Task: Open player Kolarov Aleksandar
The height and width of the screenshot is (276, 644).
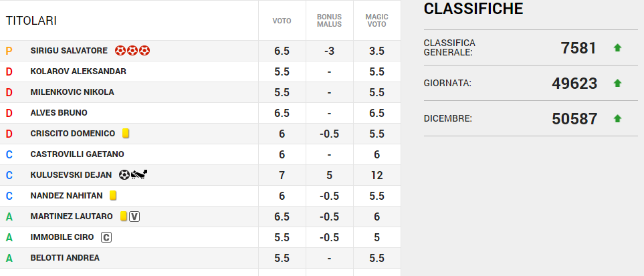Action: click(78, 72)
